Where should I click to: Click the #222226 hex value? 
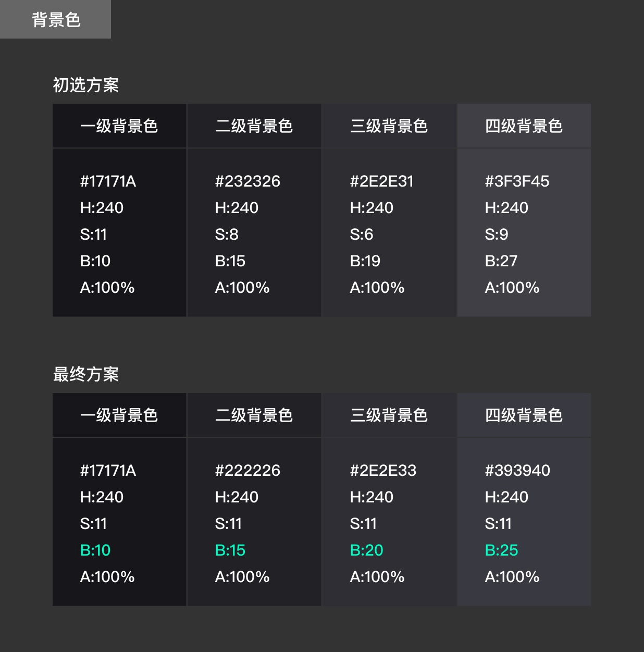point(247,471)
